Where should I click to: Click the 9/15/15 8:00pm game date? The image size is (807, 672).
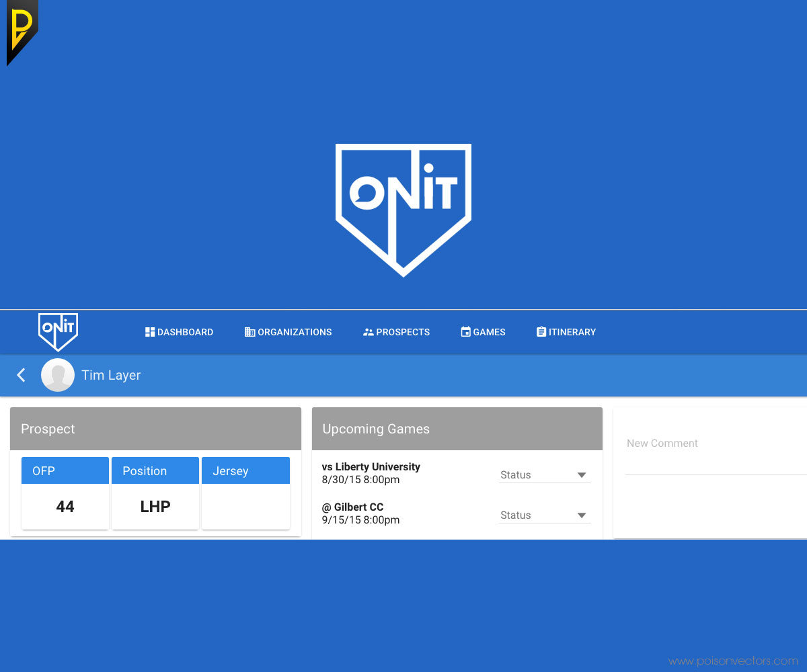click(x=361, y=520)
